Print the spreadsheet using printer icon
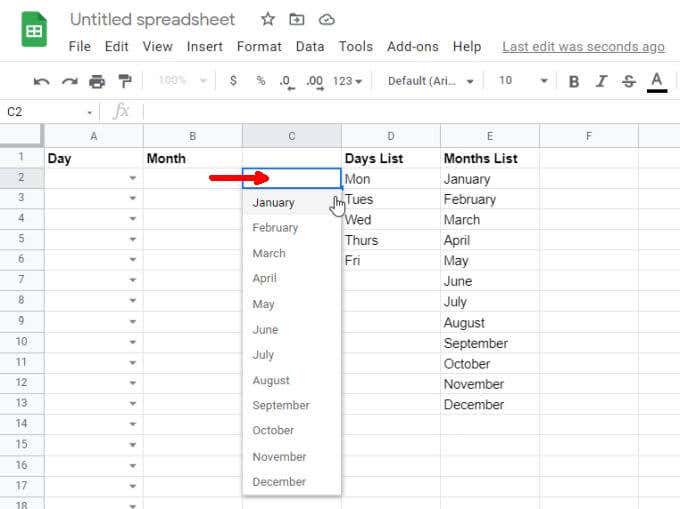 click(97, 81)
